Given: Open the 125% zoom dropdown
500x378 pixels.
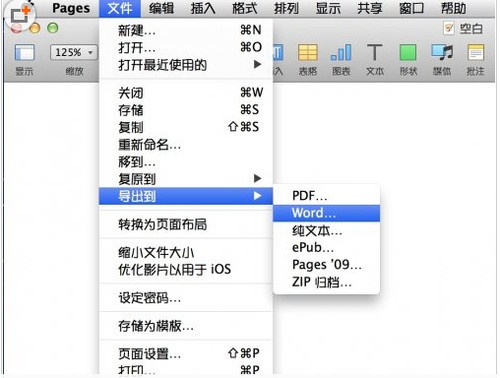Looking at the screenshot, I should point(74,53).
